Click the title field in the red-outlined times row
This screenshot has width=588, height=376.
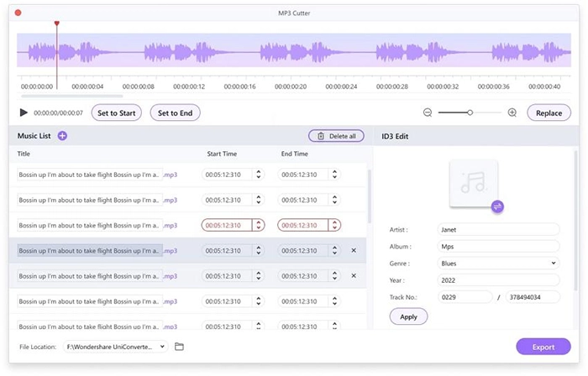tap(90, 225)
